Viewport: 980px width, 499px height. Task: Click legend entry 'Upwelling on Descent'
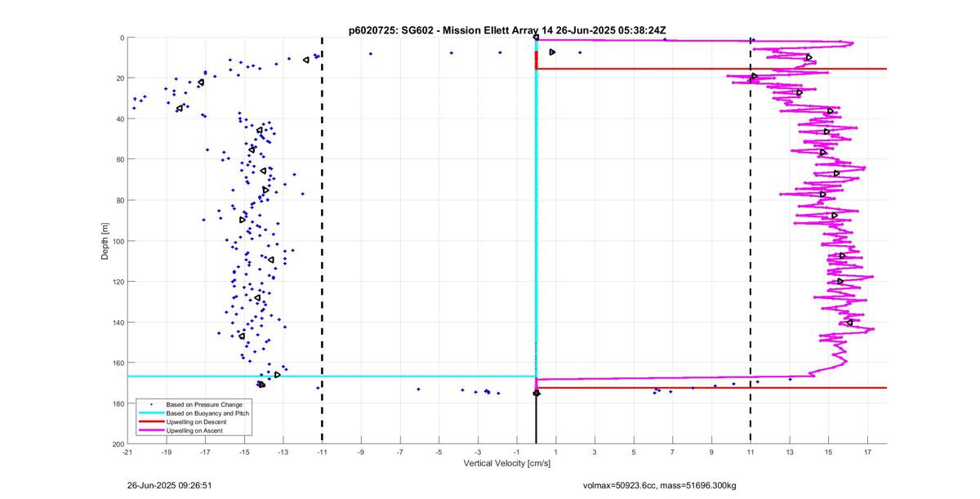coord(194,422)
